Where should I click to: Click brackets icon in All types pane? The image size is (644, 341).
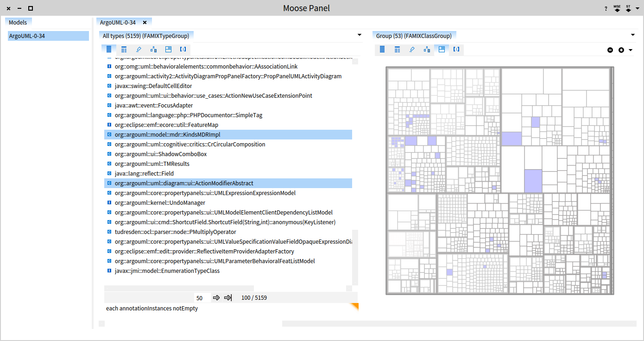pos(183,49)
